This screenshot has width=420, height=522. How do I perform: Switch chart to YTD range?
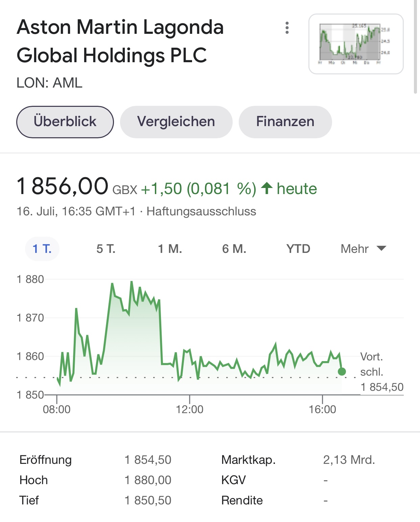pos(298,249)
